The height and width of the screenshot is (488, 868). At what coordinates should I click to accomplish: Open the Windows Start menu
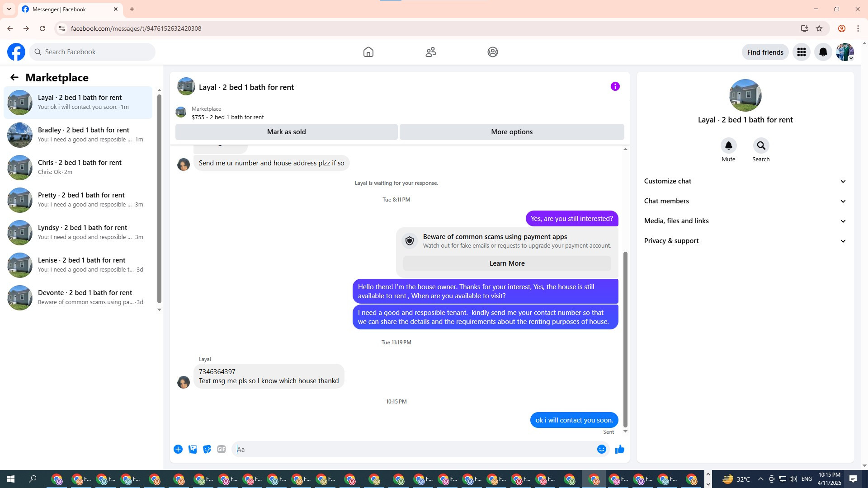(11, 479)
